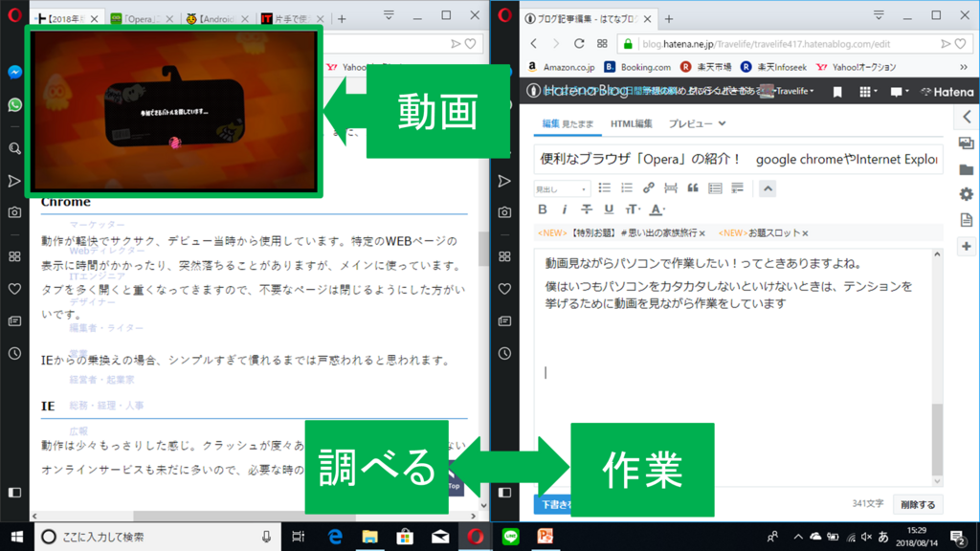Open Hatena notifications speech bubble dropdown
980x551 pixels.
pos(900,92)
